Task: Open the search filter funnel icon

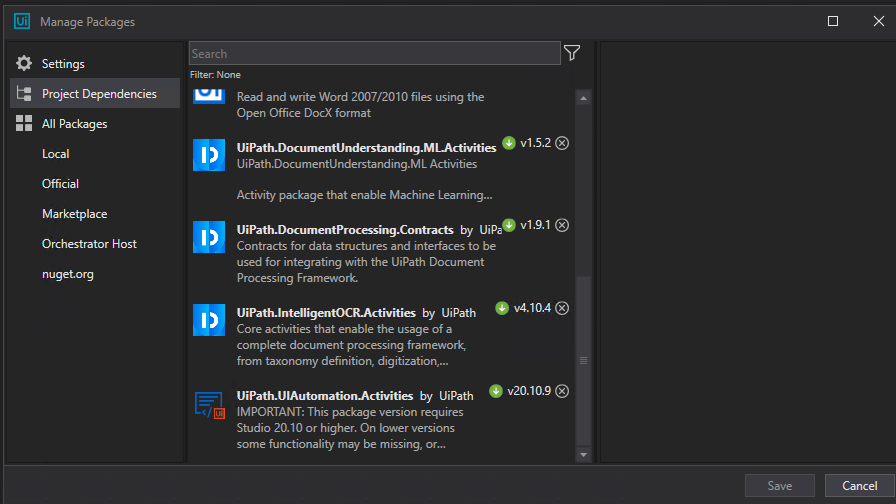Action: pyautogui.click(x=572, y=53)
